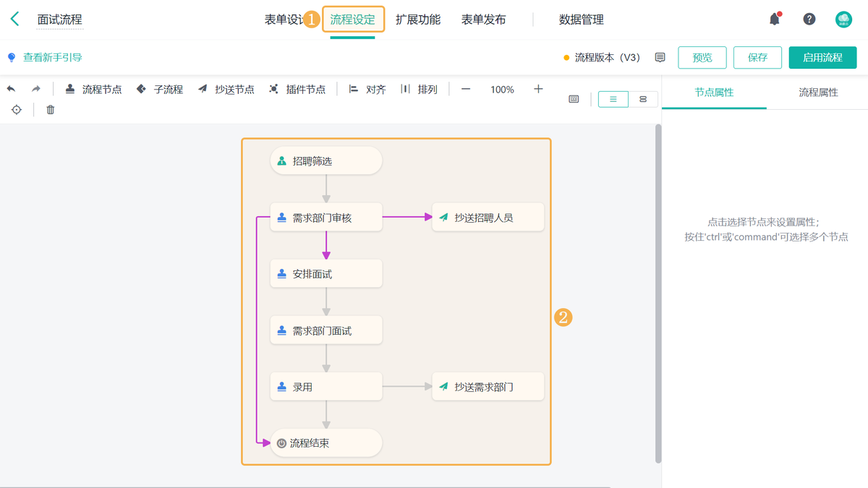Add a 流程节点 process node
This screenshot has width=868, height=488.
pyautogui.click(x=93, y=90)
